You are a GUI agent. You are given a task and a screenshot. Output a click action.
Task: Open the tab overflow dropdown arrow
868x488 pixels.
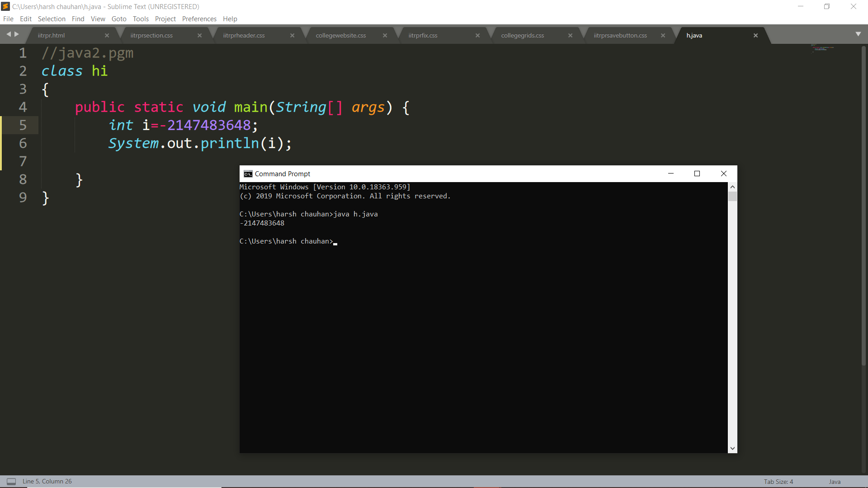[x=859, y=34]
